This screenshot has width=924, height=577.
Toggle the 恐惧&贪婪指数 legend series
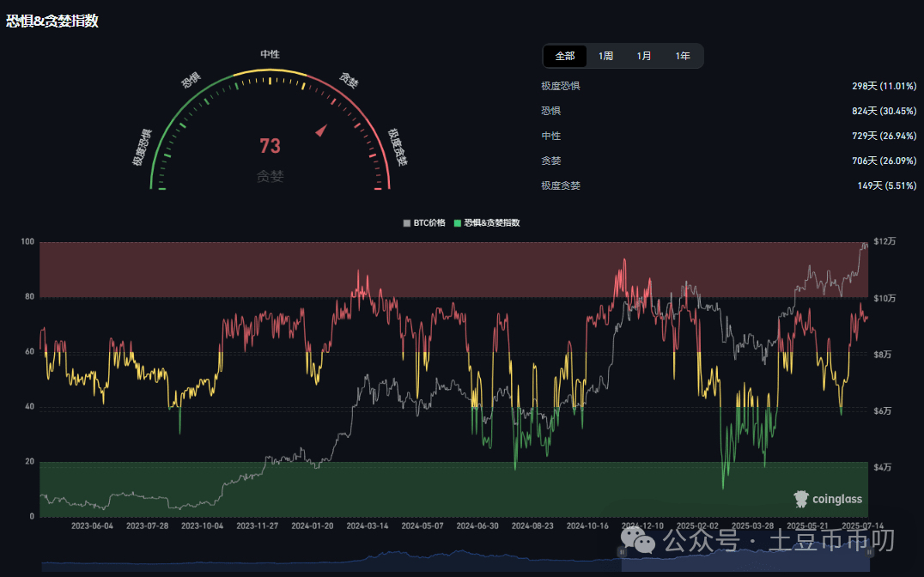[487, 222]
